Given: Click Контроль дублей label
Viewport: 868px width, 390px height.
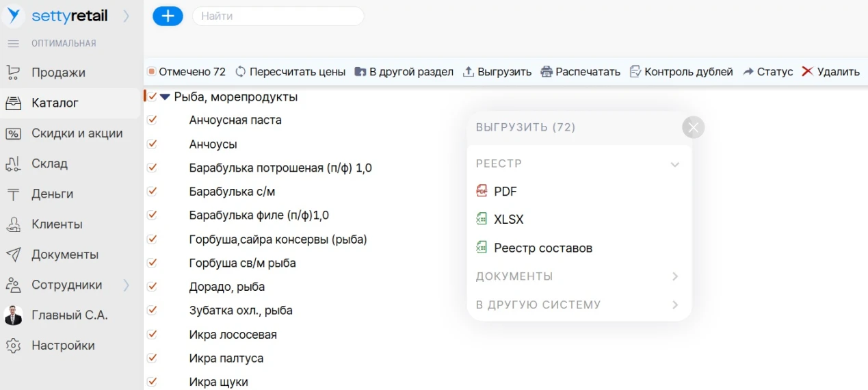Looking at the screenshot, I should click(x=689, y=72).
